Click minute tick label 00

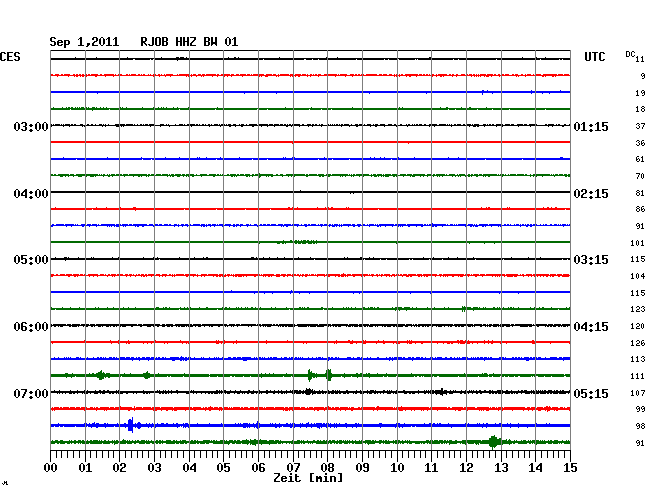51,468
